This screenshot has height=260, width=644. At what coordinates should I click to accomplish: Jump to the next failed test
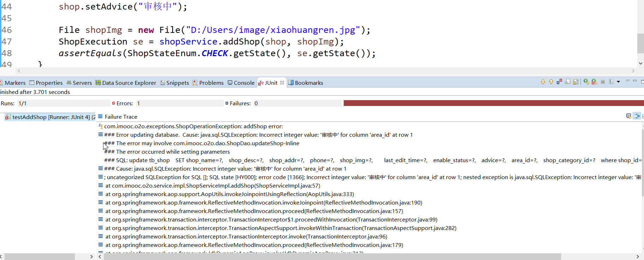(x=543, y=82)
